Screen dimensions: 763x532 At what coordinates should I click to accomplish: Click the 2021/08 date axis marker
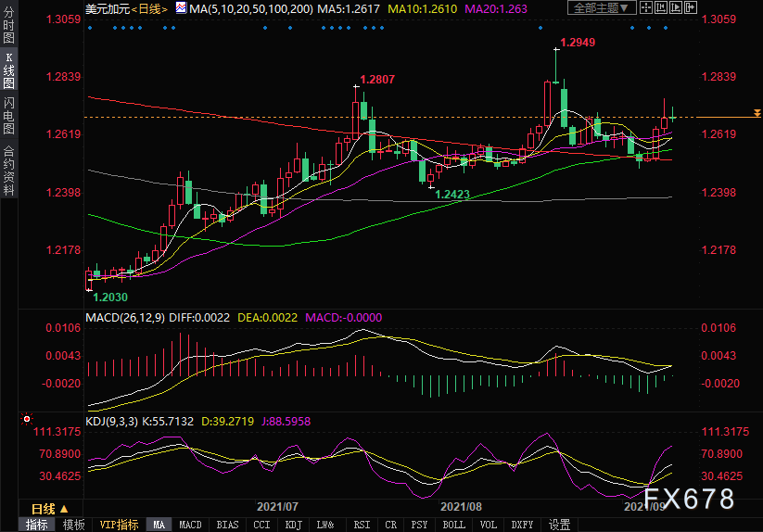(462, 507)
